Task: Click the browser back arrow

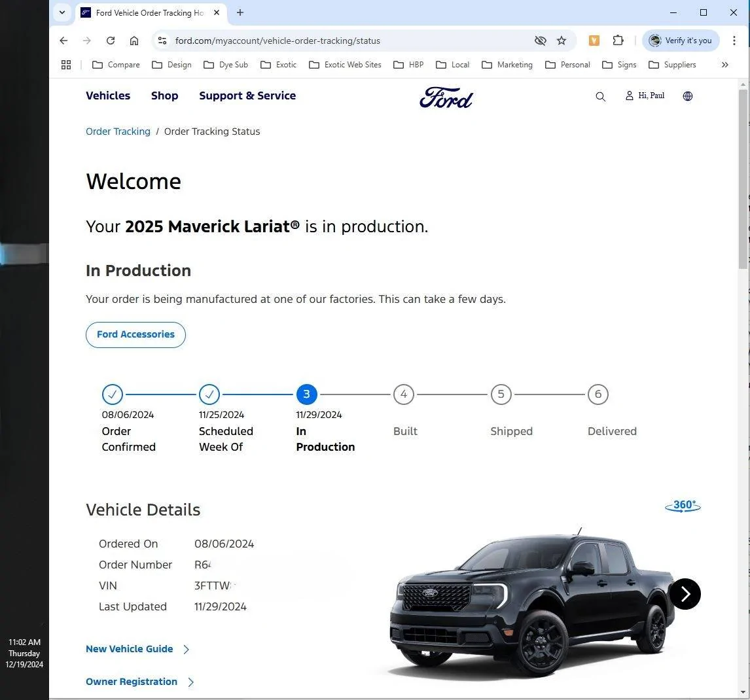Action: [63, 41]
